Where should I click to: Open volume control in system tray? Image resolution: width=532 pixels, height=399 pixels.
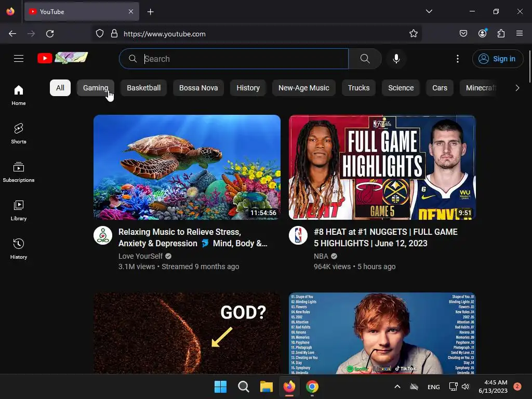pyautogui.click(x=465, y=387)
